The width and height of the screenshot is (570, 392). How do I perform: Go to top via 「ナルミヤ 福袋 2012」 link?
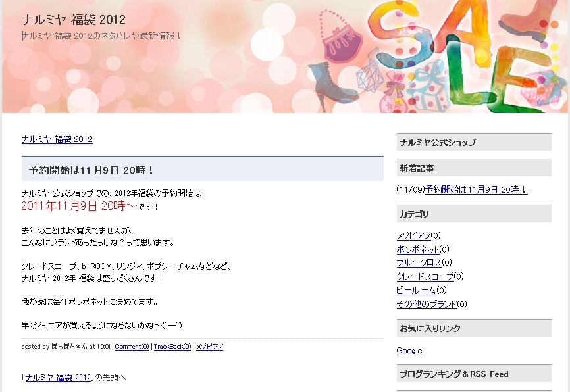[x=58, y=378]
